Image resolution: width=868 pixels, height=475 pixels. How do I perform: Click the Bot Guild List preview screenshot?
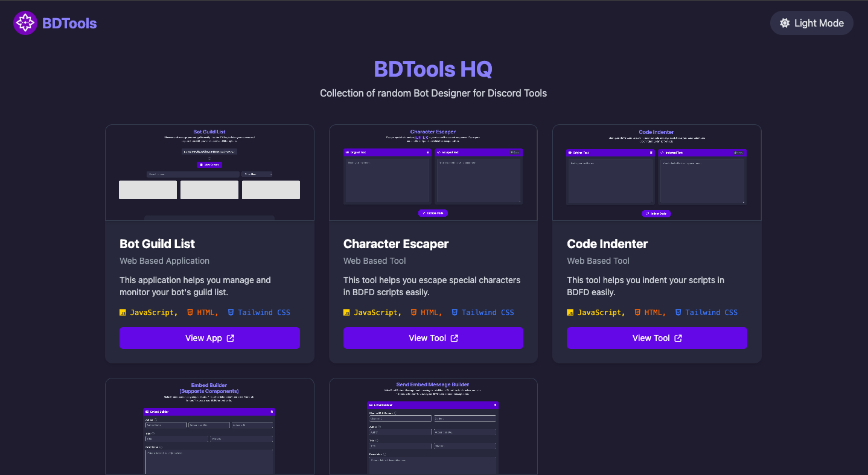click(x=209, y=172)
